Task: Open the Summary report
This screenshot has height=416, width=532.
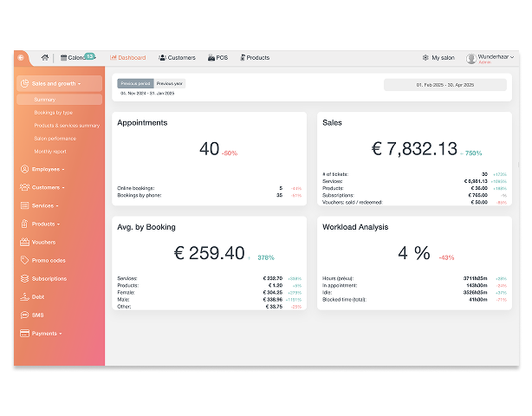Action: pyautogui.click(x=59, y=100)
